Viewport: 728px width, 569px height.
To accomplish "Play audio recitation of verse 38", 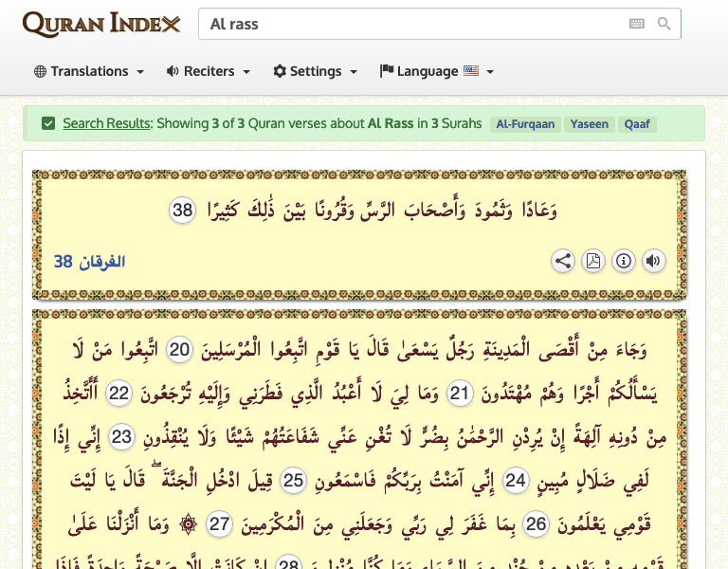I will (653, 261).
